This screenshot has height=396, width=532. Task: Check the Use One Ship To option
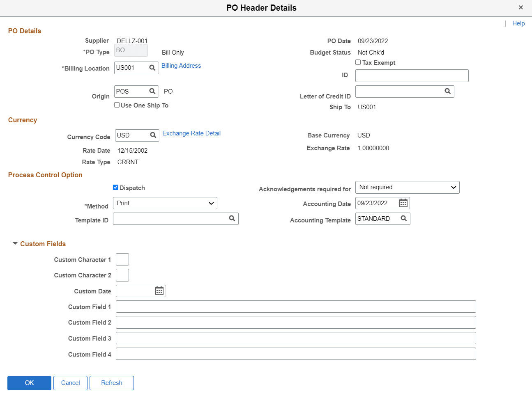117,105
